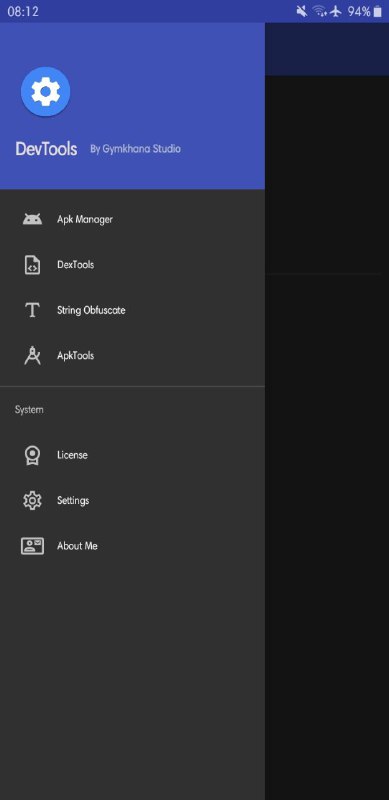Go to Settings in the drawer
Screen dimensions: 389x800
(132, 501)
